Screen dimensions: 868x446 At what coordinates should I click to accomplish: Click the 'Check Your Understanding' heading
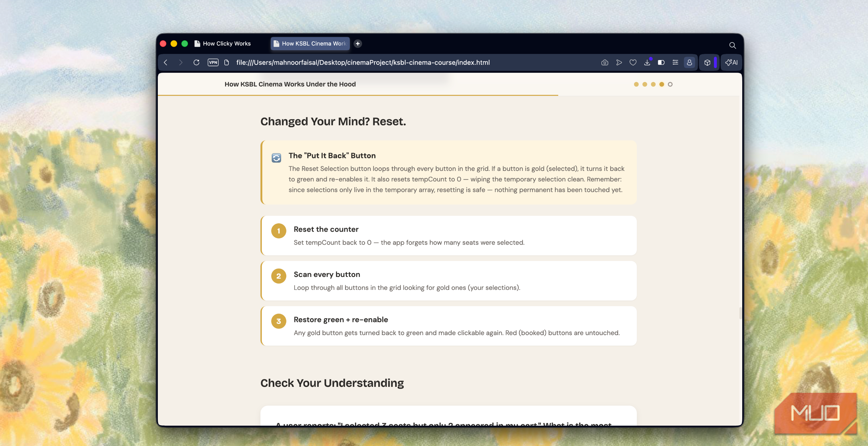pos(332,383)
